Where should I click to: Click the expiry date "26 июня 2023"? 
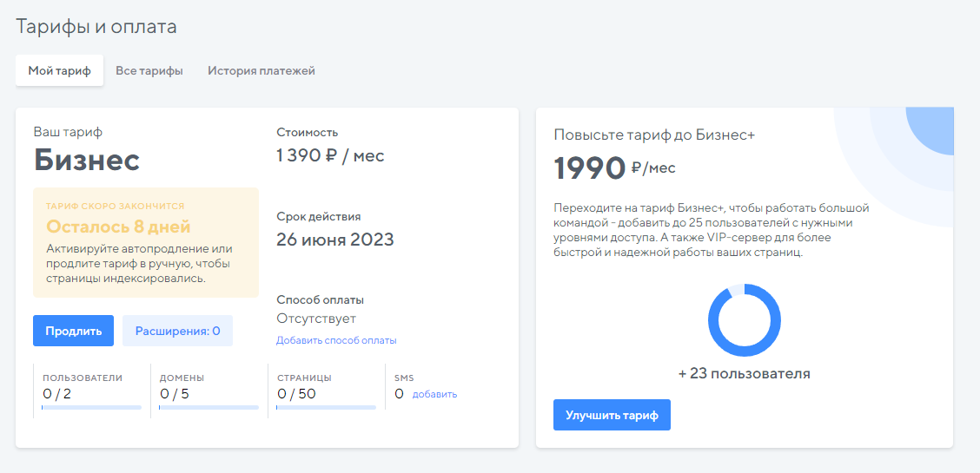[334, 240]
